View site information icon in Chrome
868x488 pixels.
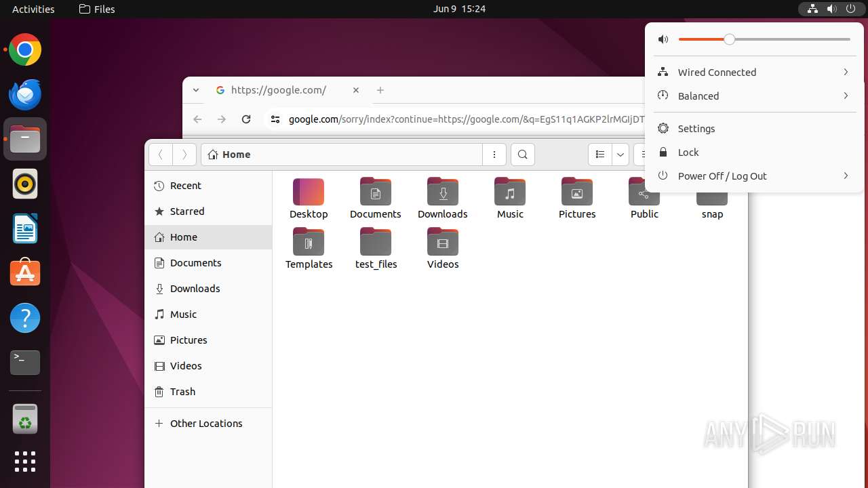pos(275,119)
